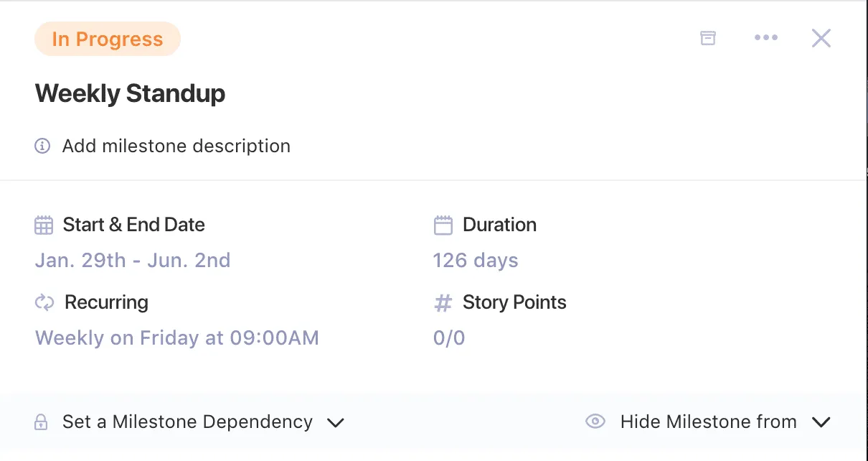868x461 pixels.
Task: Click the Story Points hash icon
Action: coord(441,302)
